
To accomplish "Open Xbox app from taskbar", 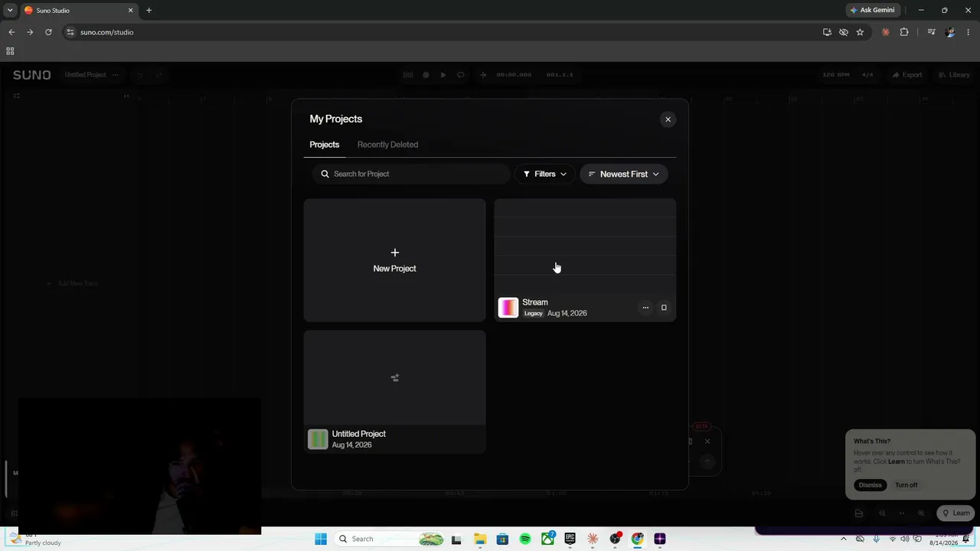I will tap(547, 539).
